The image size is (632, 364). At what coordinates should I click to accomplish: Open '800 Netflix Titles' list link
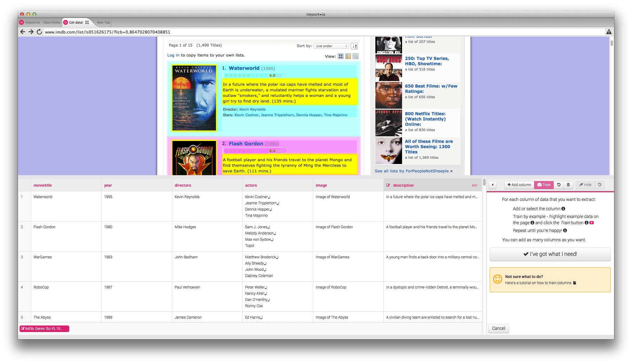[x=425, y=119]
